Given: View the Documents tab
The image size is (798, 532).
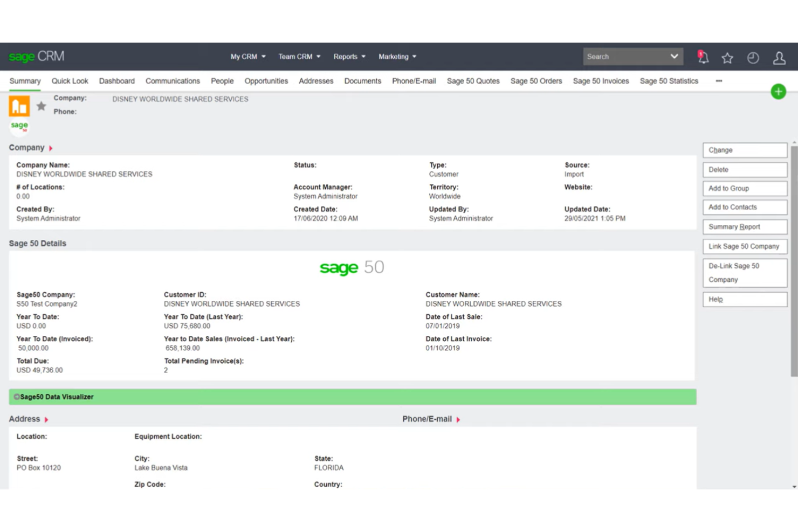Looking at the screenshot, I should coord(362,81).
